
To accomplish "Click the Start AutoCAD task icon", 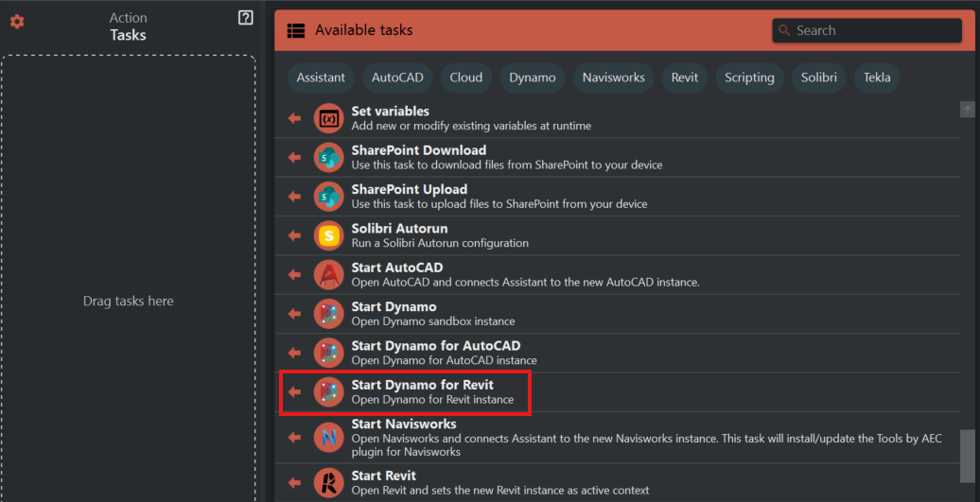I will point(329,274).
